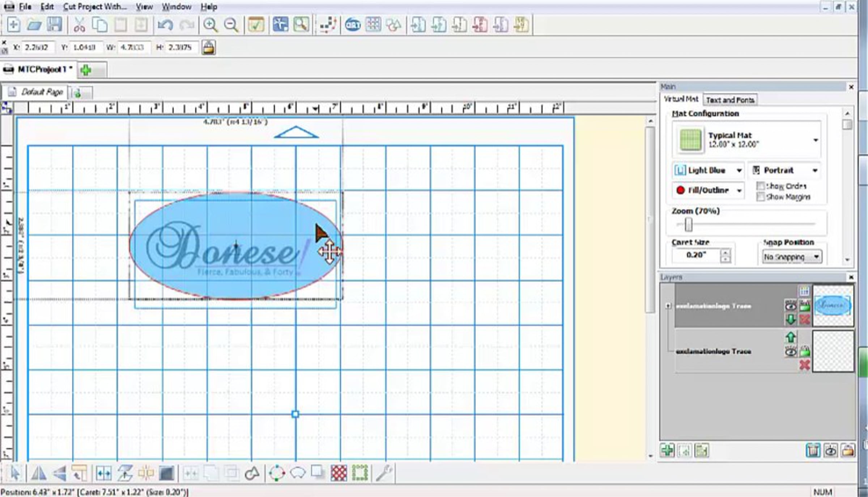Click the Zoom Out magnifier icon
The height and width of the screenshot is (497, 868).
click(x=231, y=25)
